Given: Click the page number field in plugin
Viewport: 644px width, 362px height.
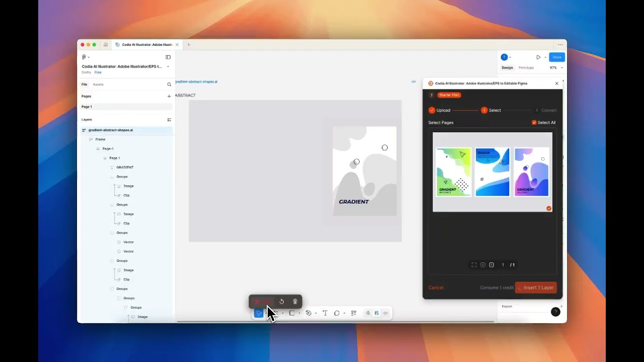Looking at the screenshot, I should 503,265.
